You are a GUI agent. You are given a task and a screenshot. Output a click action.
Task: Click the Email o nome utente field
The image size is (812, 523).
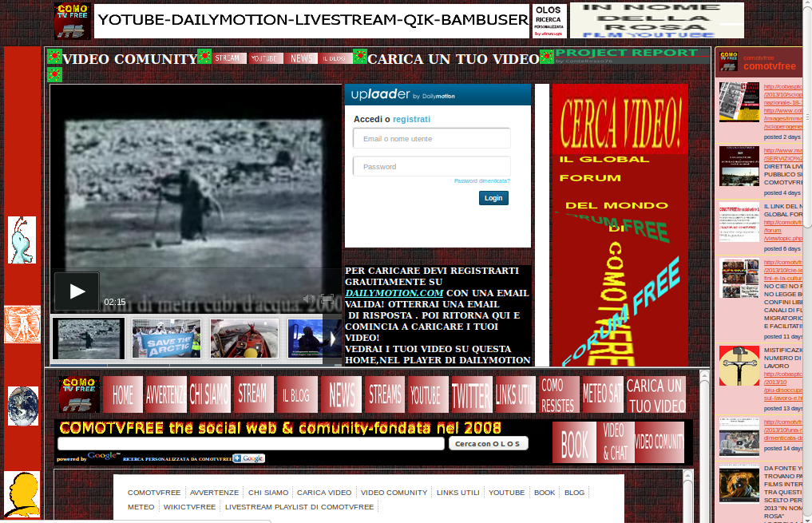click(x=432, y=139)
